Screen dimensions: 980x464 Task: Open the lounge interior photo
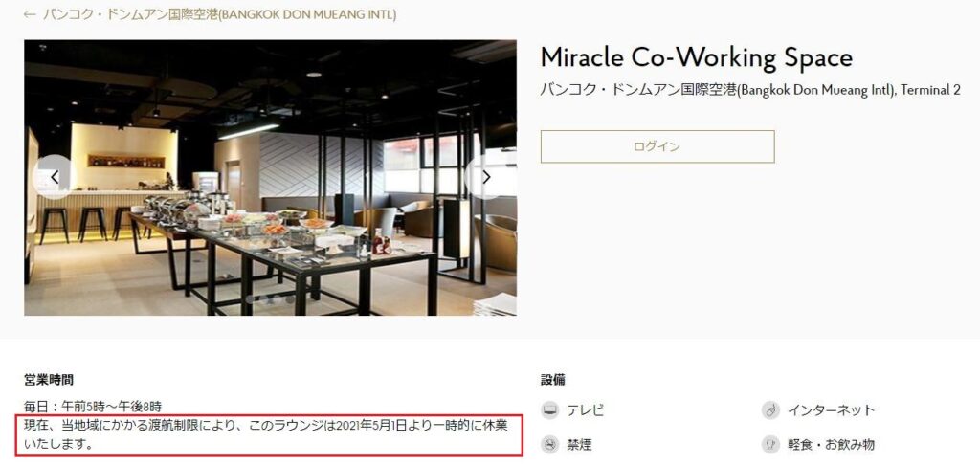point(270,178)
